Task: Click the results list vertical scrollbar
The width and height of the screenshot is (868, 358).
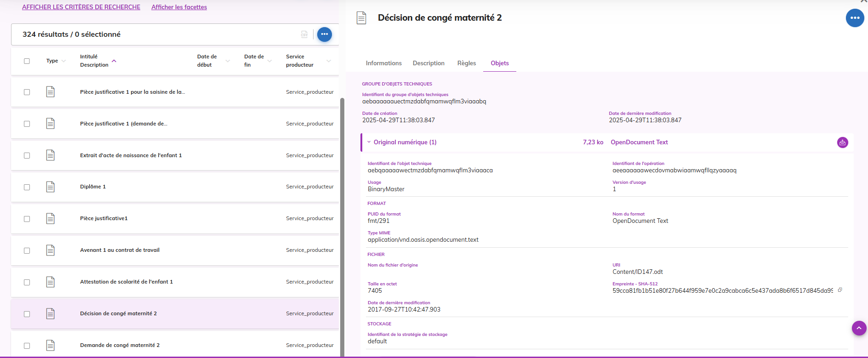Action: pos(342,225)
